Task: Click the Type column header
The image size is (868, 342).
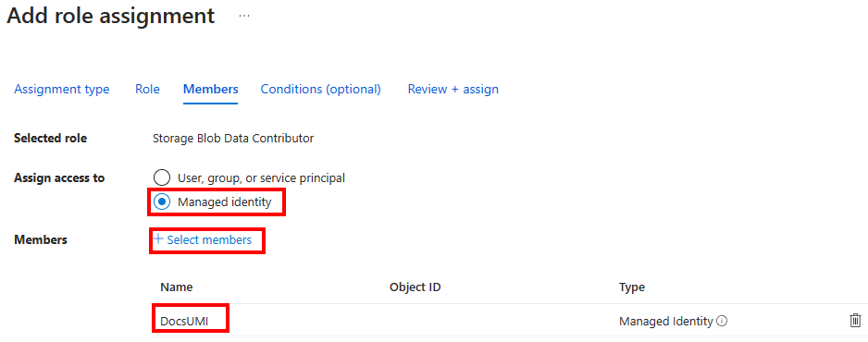Action: pos(632,287)
